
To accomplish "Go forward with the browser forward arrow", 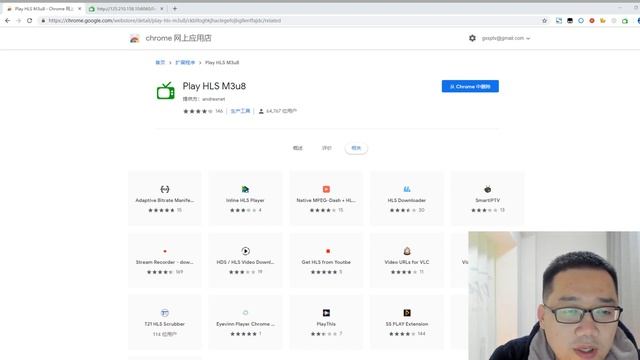I will [x=18, y=20].
